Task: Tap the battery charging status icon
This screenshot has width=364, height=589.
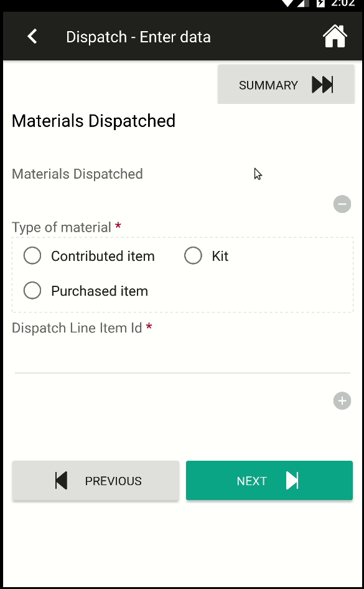Action: click(x=320, y=3)
